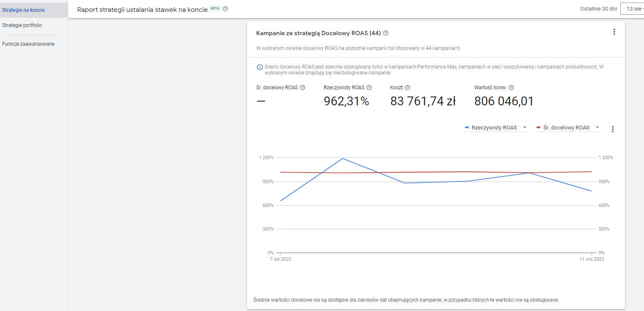Click the 83 761,74 zł cost value
This screenshot has height=311, width=644.
(x=422, y=101)
